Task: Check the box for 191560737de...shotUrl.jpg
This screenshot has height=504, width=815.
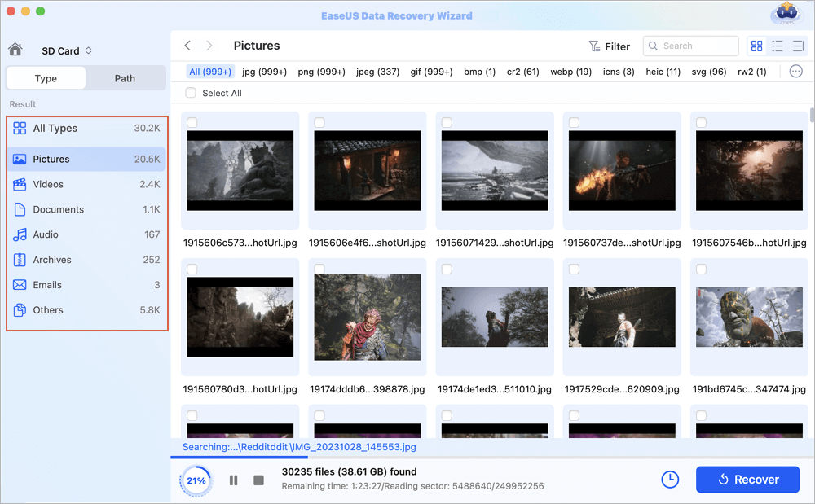Action: click(x=575, y=122)
